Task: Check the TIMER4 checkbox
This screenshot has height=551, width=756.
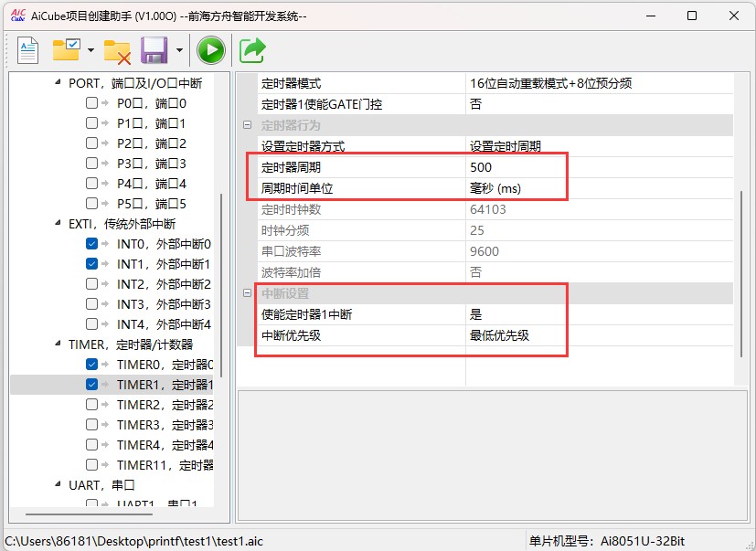Action: (91, 444)
